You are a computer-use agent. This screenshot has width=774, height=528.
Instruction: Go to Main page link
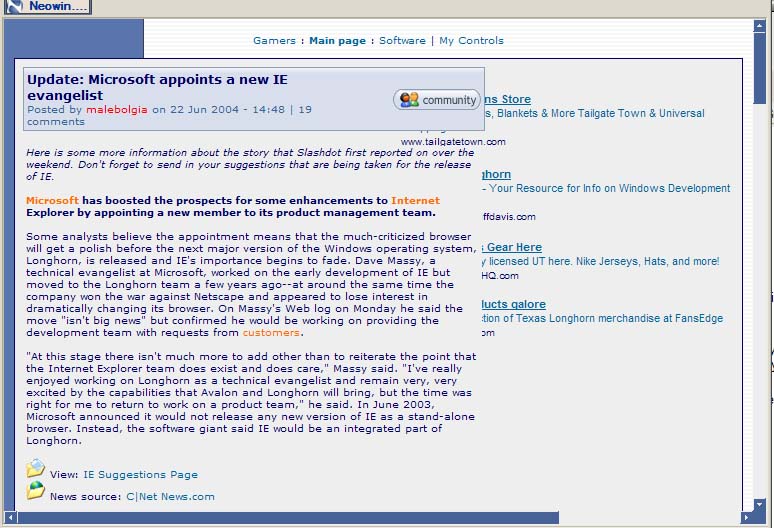pos(338,40)
